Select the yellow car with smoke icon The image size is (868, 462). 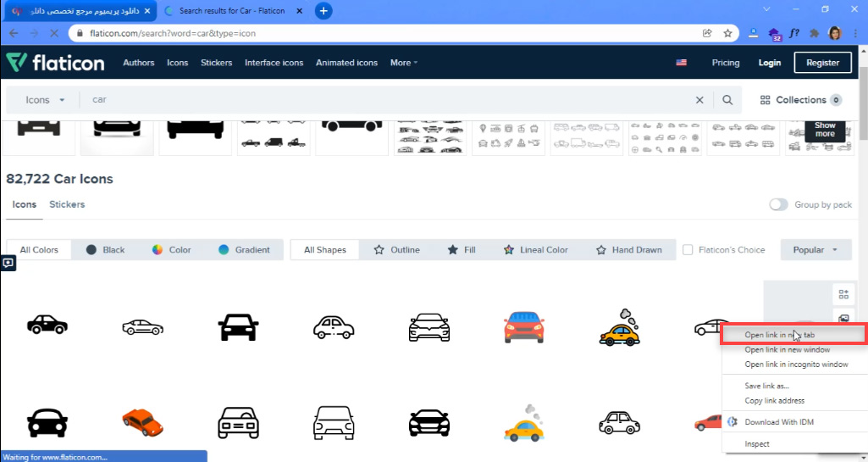619,328
